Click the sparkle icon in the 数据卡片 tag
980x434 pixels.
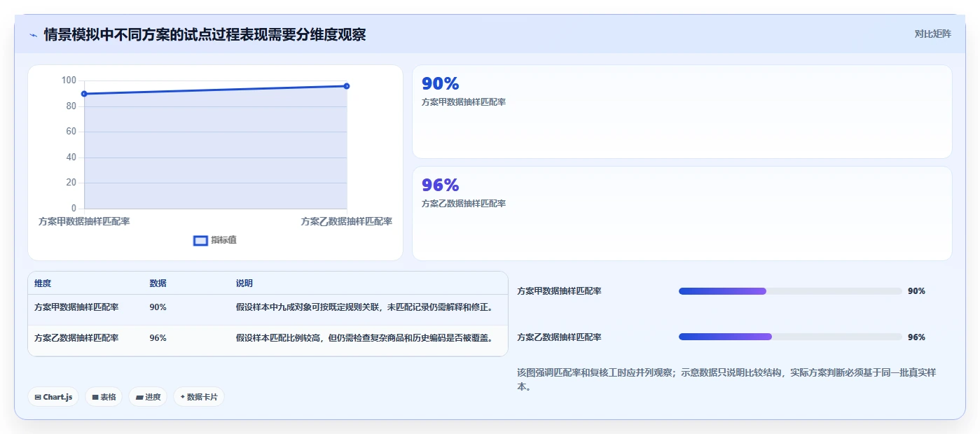click(183, 397)
